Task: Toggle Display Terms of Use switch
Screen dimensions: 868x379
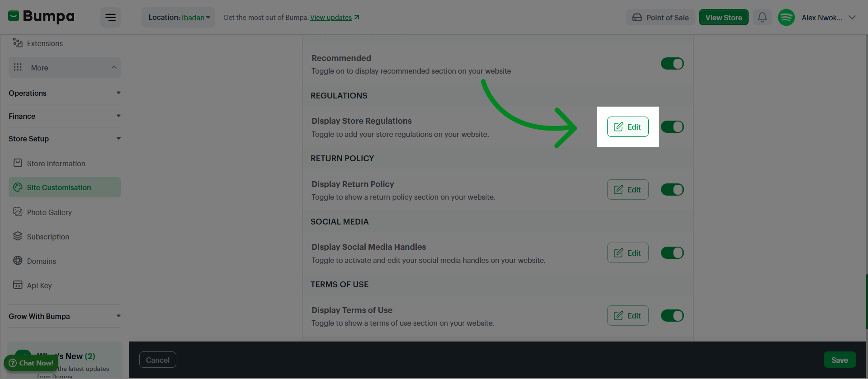Action: 672,316
